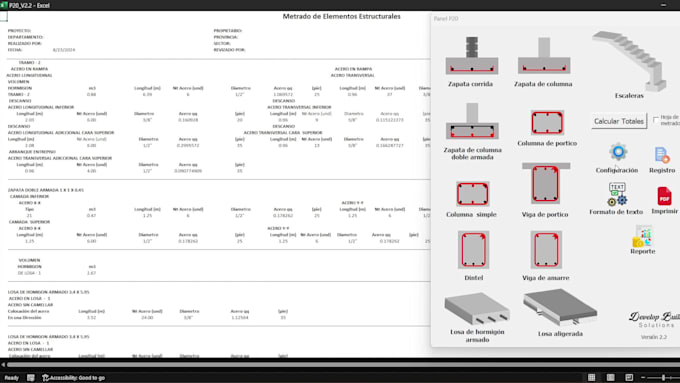Select the CAMADA INFERIOR cell
The image size is (680, 383).
pos(29,196)
